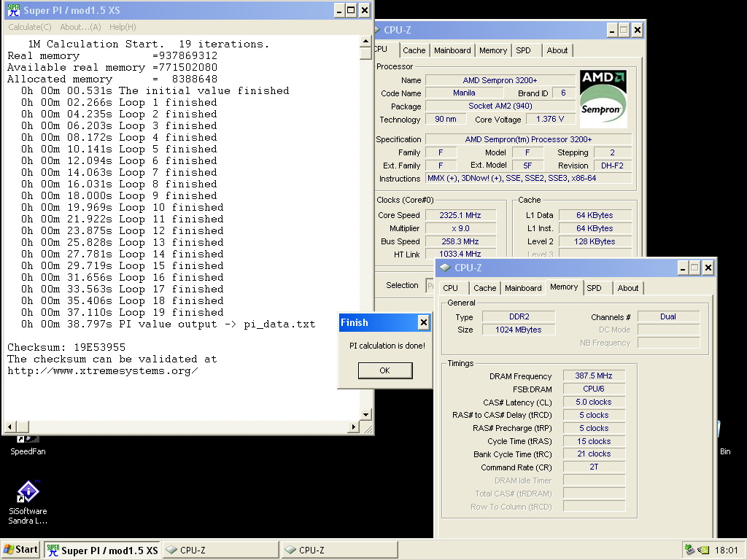
Task: Select the first CPU-Z taskbar button
Action: pyautogui.click(x=221, y=550)
